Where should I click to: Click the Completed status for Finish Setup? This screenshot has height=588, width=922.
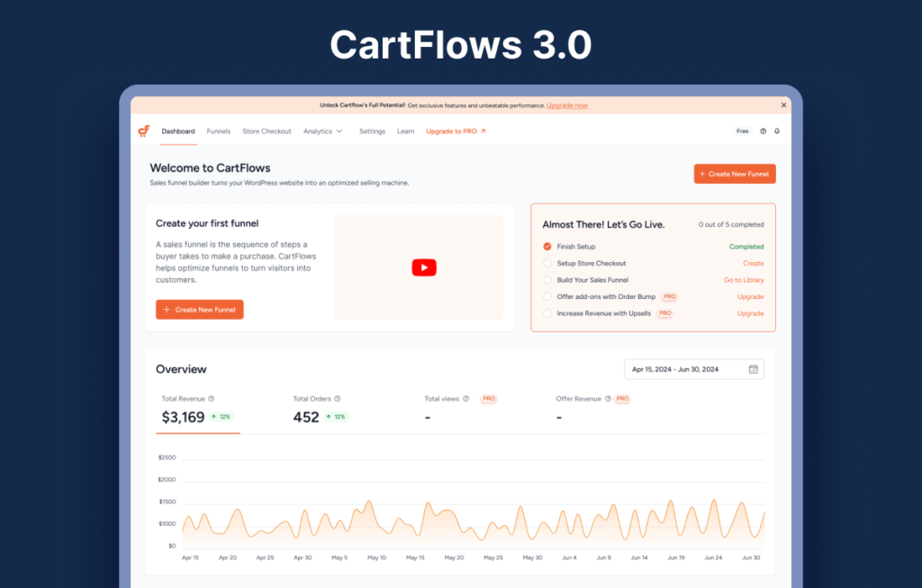(746, 247)
